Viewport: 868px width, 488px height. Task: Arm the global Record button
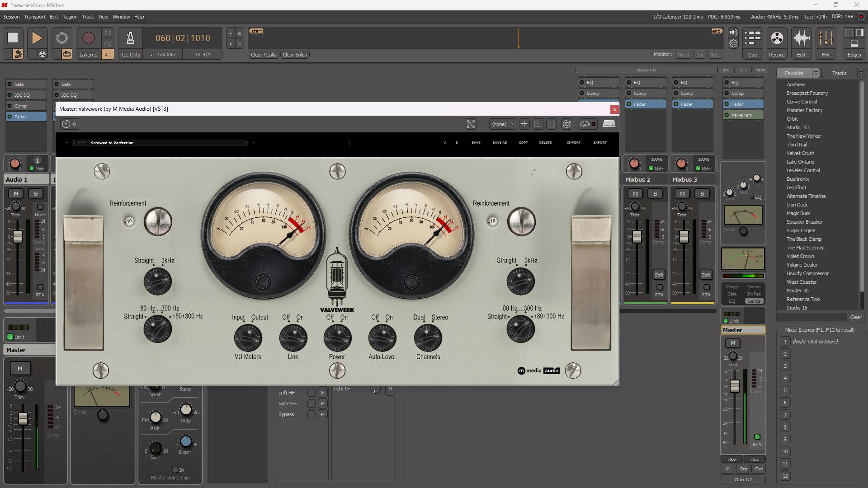coord(88,38)
